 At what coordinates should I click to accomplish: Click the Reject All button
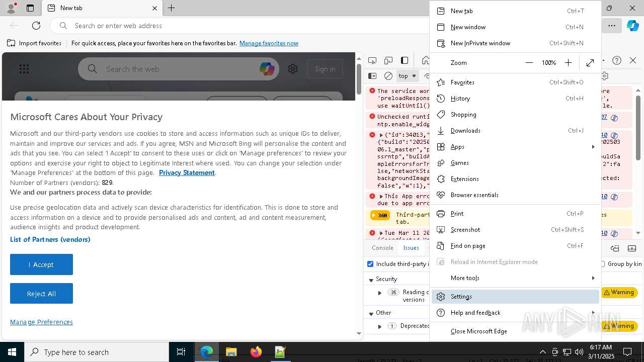(x=41, y=294)
